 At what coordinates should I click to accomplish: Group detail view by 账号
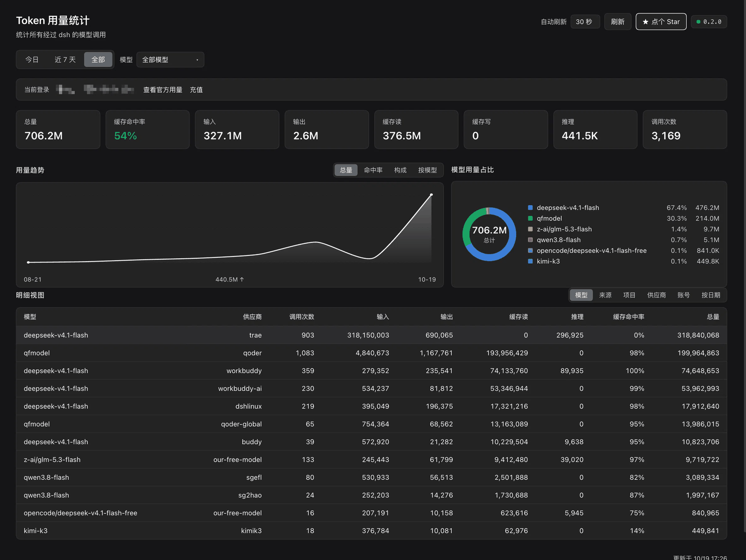tap(684, 295)
